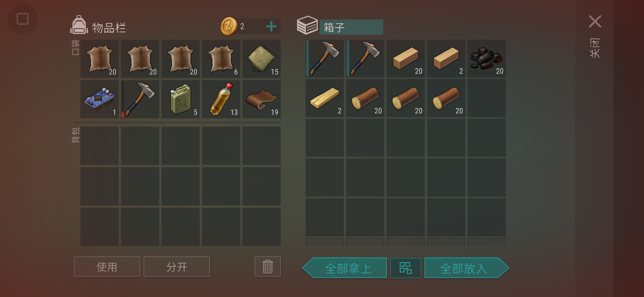Click the chest sort grid button
Image resolution: width=644 pixels, height=297 pixels.
coord(405,268)
